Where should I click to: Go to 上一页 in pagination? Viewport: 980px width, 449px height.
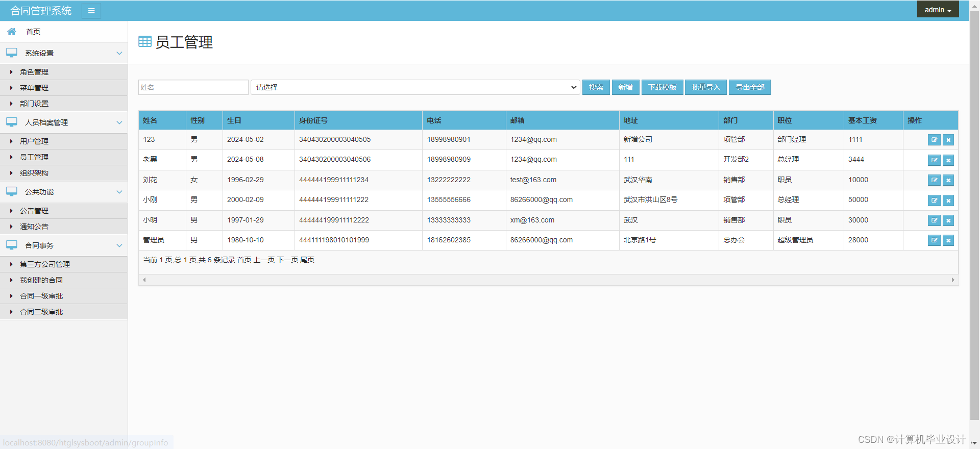[x=264, y=260]
